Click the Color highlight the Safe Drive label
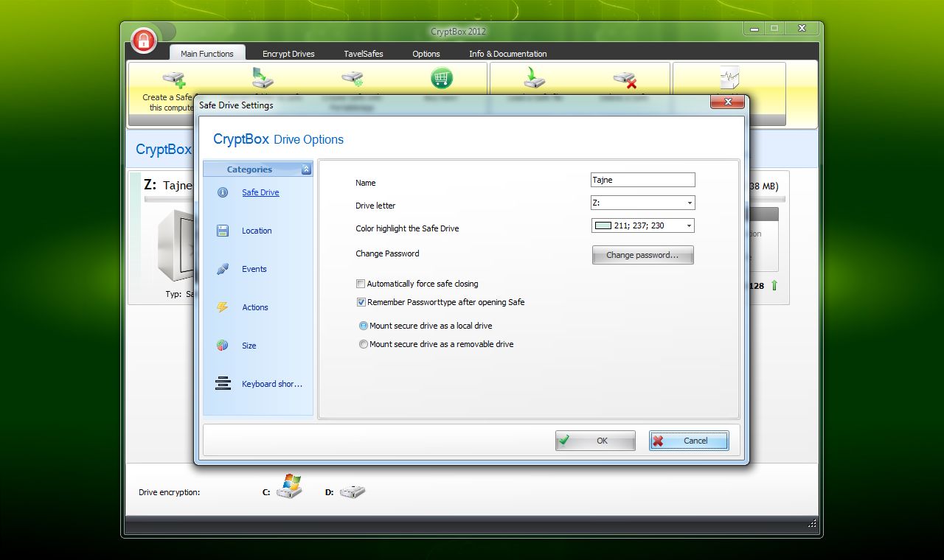 [x=407, y=228]
